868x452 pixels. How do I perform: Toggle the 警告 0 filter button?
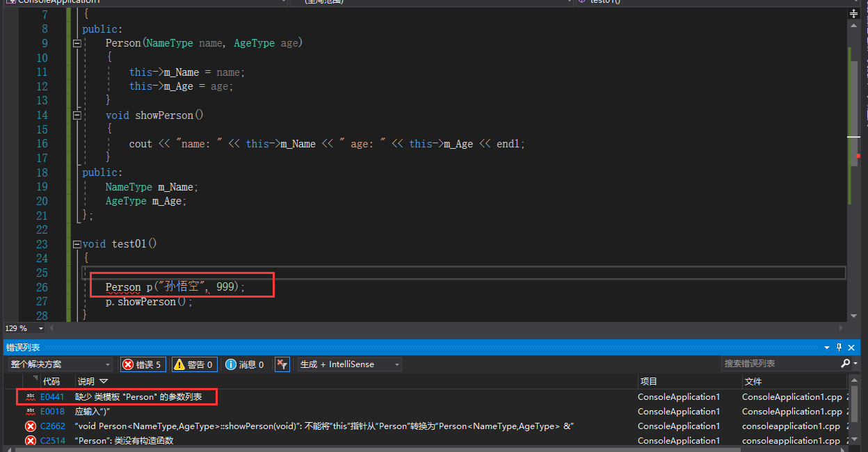tap(194, 364)
